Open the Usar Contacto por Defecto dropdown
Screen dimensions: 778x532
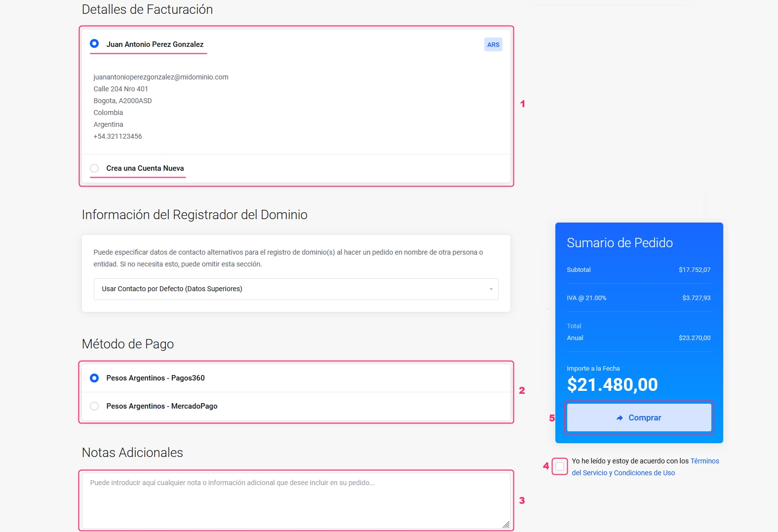click(295, 289)
